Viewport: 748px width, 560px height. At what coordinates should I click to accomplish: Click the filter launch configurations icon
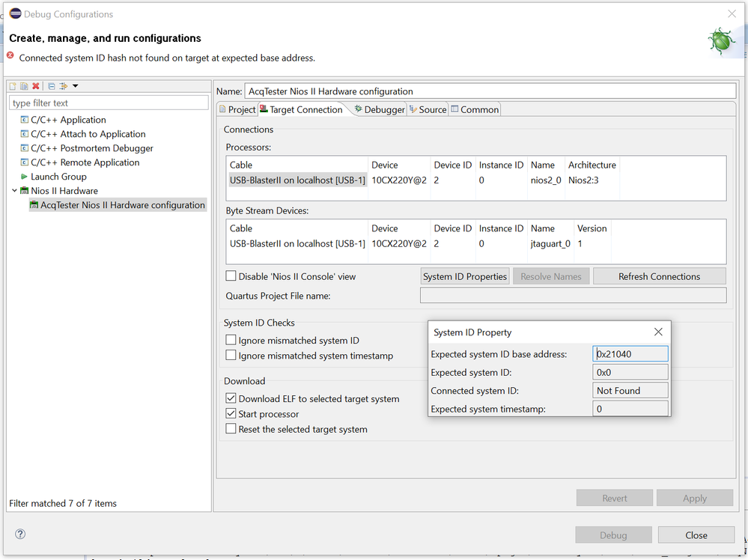pyautogui.click(x=64, y=86)
